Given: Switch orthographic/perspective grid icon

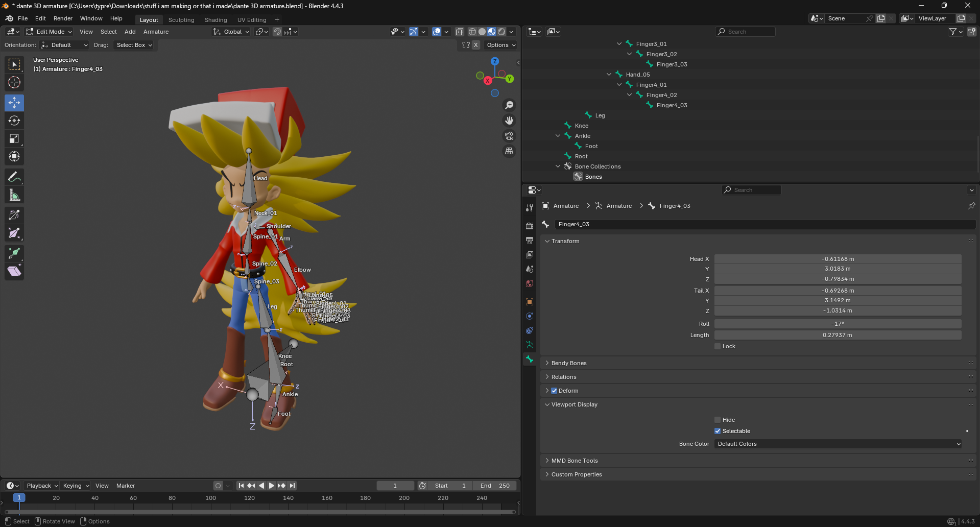Looking at the screenshot, I should click(x=509, y=151).
